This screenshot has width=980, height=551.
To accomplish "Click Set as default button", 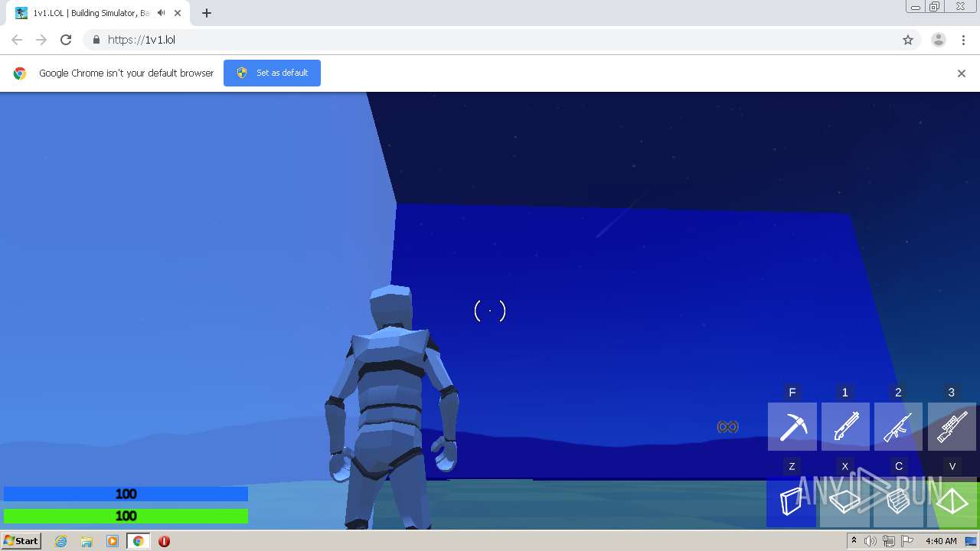I will [272, 73].
